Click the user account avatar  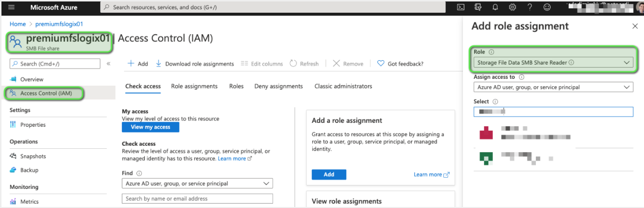click(640, 7)
